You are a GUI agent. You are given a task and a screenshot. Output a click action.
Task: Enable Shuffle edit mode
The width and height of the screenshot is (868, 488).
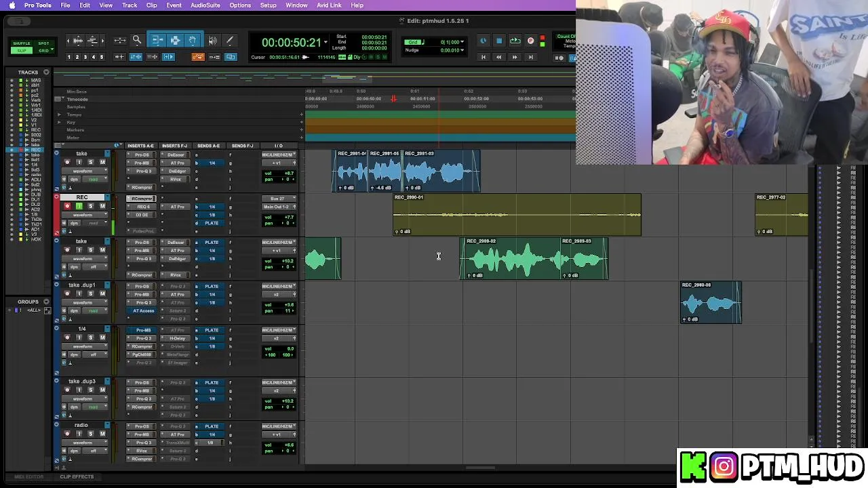(x=22, y=43)
